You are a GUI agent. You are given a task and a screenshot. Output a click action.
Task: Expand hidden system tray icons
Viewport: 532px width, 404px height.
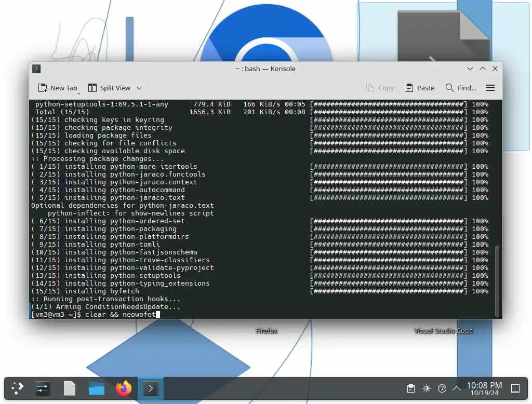click(x=457, y=388)
